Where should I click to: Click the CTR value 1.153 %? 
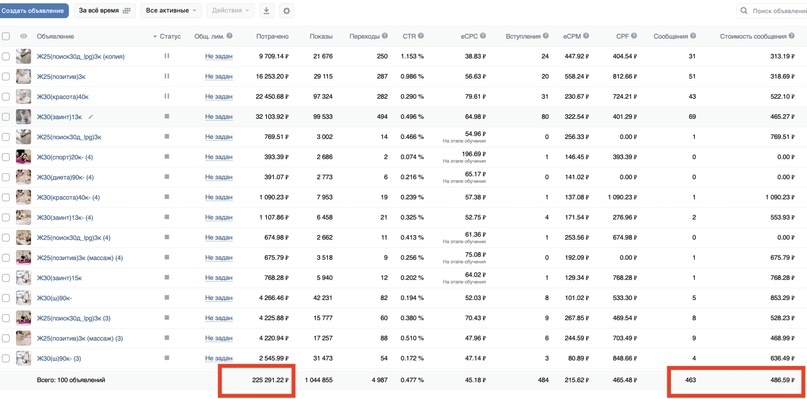tap(413, 56)
